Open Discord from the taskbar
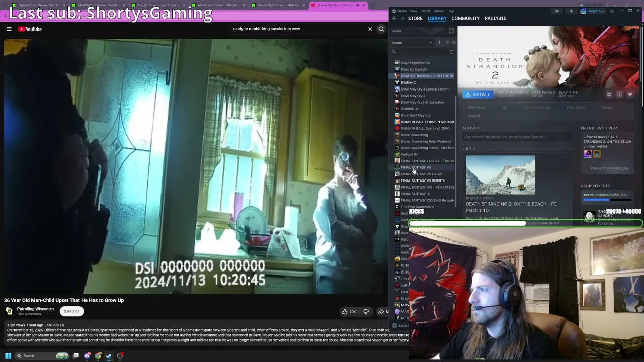This screenshot has width=644, height=362. [87, 356]
